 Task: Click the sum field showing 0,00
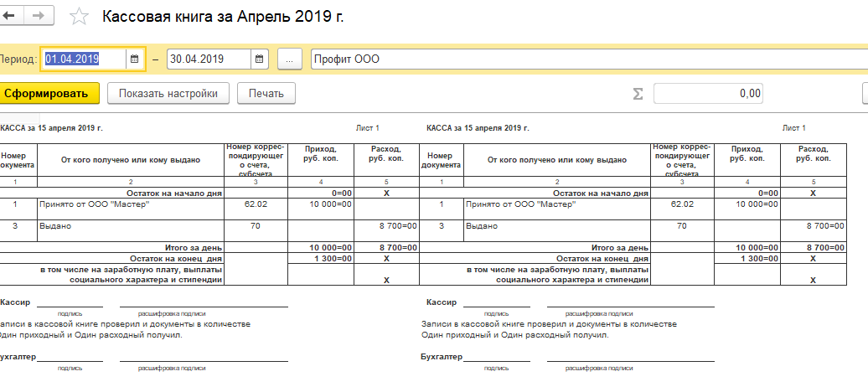click(x=708, y=94)
